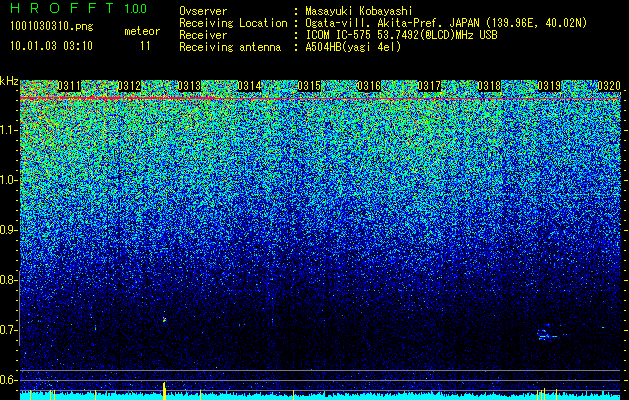This screenshot has height=400, width=629.
Task: Click the Receiving Location label
Action: click(x=233, y=23)
